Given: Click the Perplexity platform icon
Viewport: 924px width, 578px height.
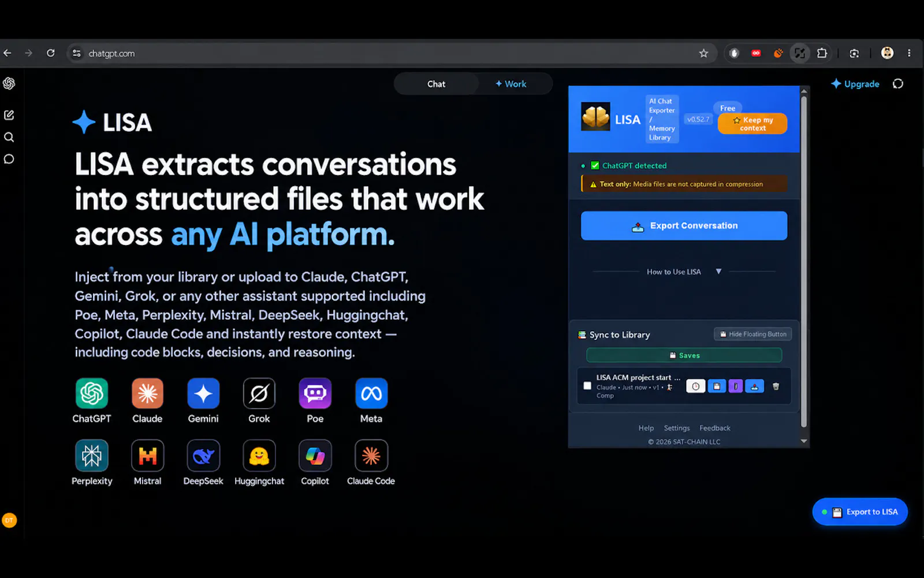Looking at the screenshot, I should 92,456.
